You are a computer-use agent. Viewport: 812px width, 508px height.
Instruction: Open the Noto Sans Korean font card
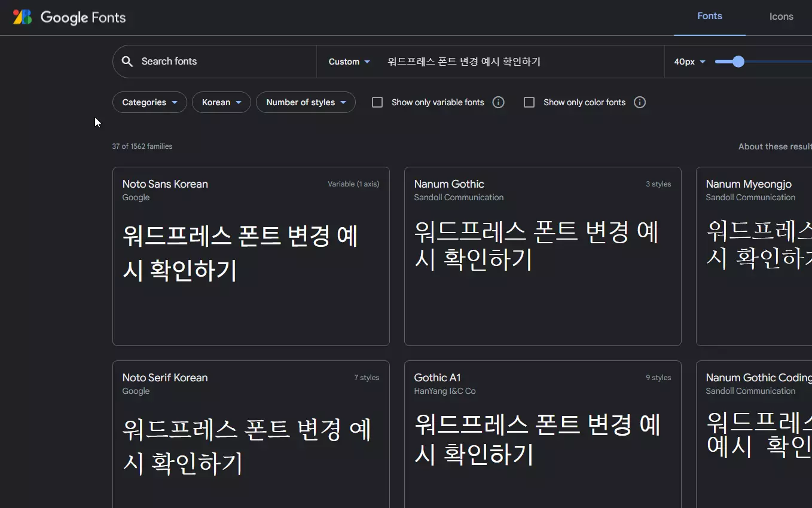[x=251, y=256]
